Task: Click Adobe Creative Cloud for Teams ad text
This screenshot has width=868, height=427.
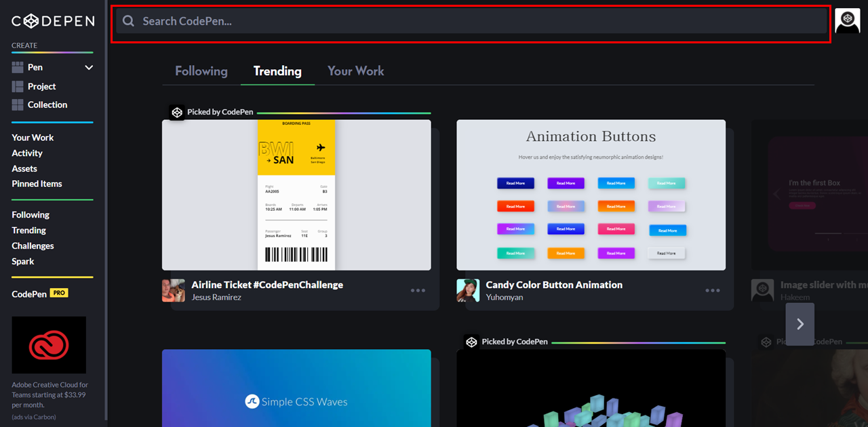Action: [x=50, y=394]
